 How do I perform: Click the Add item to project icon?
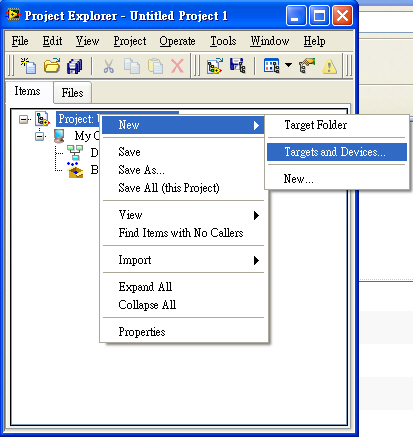click(x=215, y=66)
